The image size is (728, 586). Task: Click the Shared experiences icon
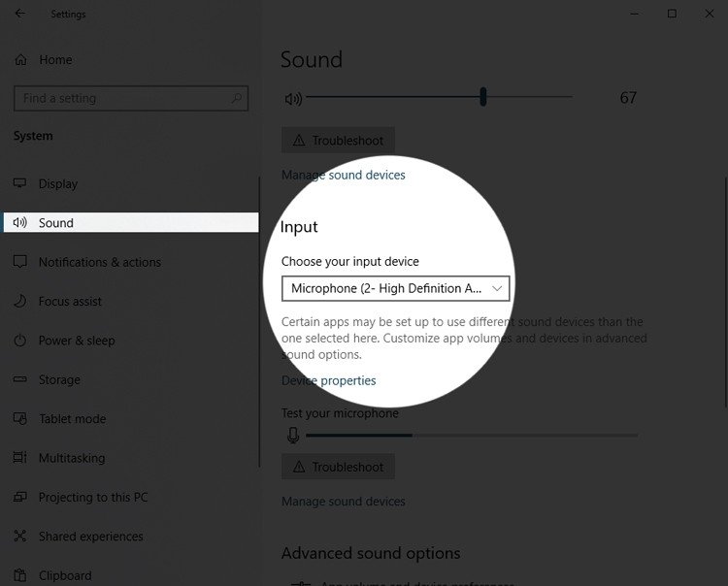[20, 536]
